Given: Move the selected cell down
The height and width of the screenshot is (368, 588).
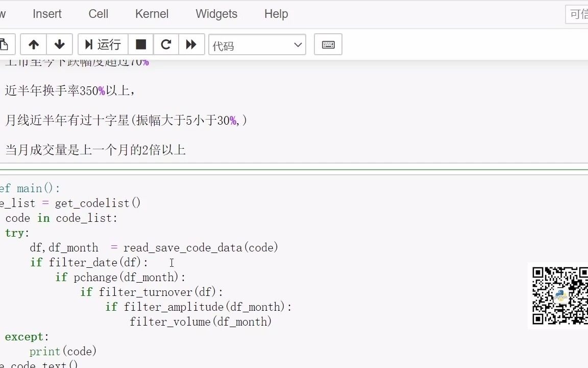Looking at the screenshot, I should pos(60,44).
